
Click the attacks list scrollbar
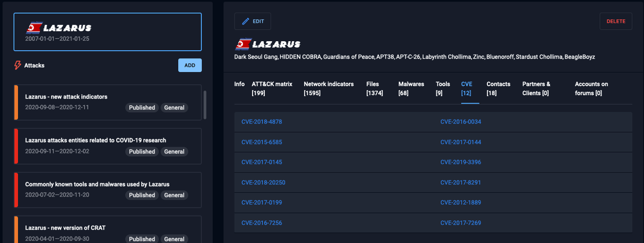(x=205, y=105)
